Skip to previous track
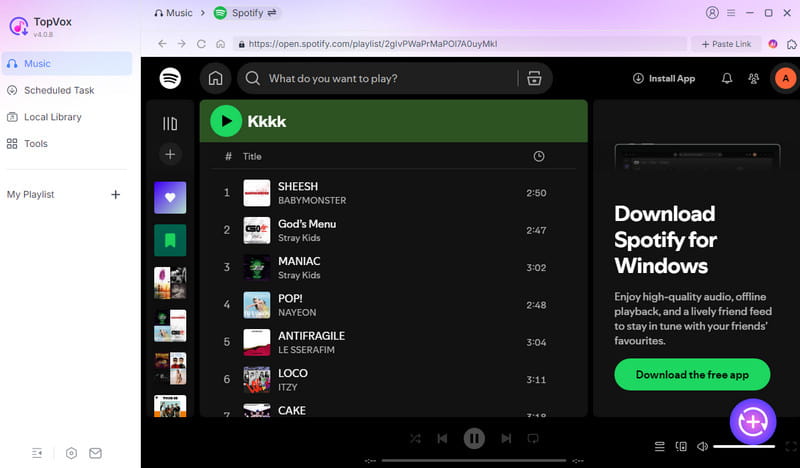The image size is (800, 468). coord(442,438)
